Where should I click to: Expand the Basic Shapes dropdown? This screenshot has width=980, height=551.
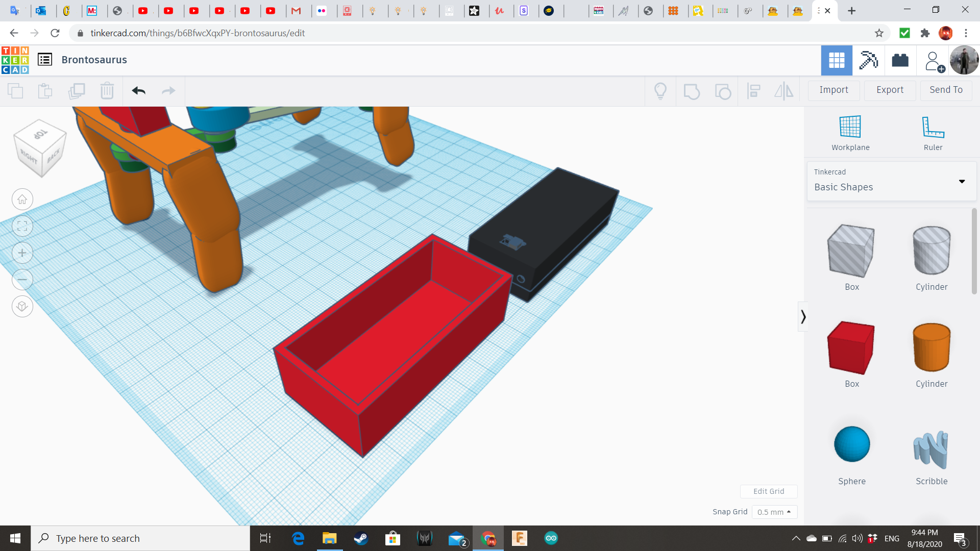click(x=891, y=182)
